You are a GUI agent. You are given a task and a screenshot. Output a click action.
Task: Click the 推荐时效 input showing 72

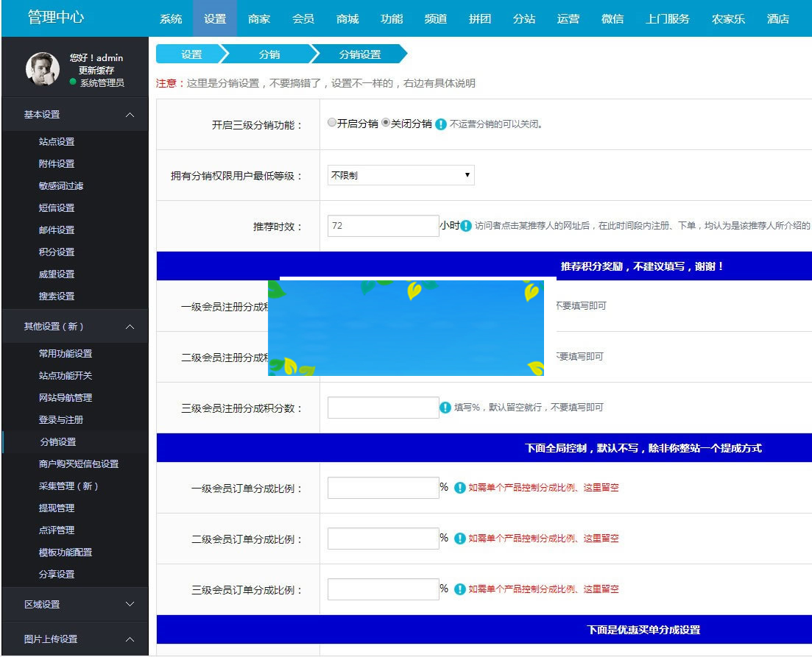pos(383,226)
